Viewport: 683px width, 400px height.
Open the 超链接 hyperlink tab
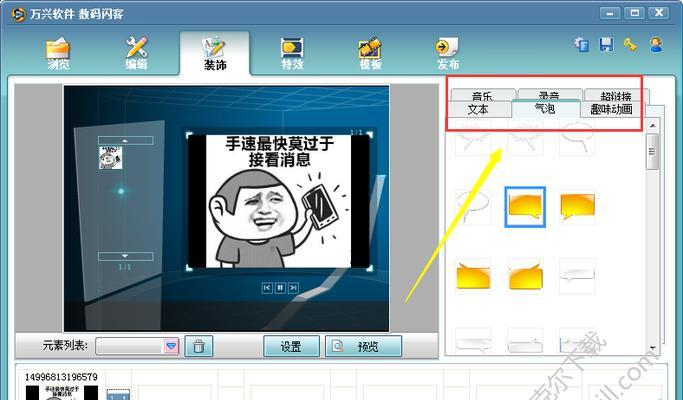616,95
